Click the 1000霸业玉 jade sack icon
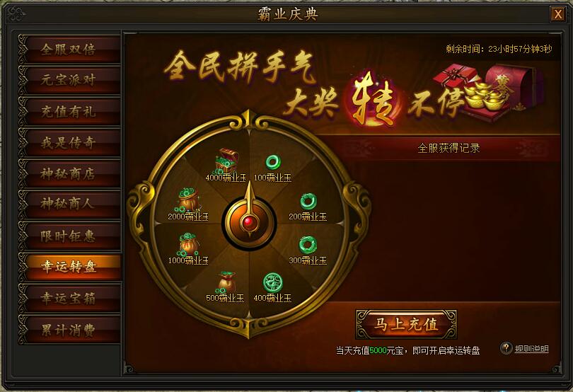The width and height of the screenshot is (573, 392). click(x=189, y=244)
